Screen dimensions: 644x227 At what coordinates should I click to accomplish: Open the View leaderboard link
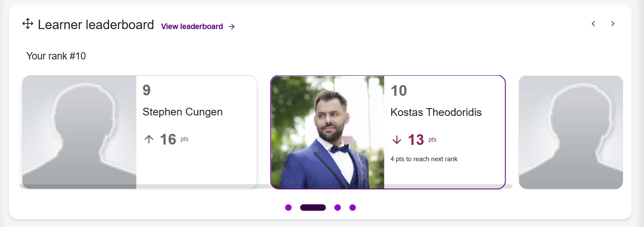pyautogui.click(x=192, y=27)
